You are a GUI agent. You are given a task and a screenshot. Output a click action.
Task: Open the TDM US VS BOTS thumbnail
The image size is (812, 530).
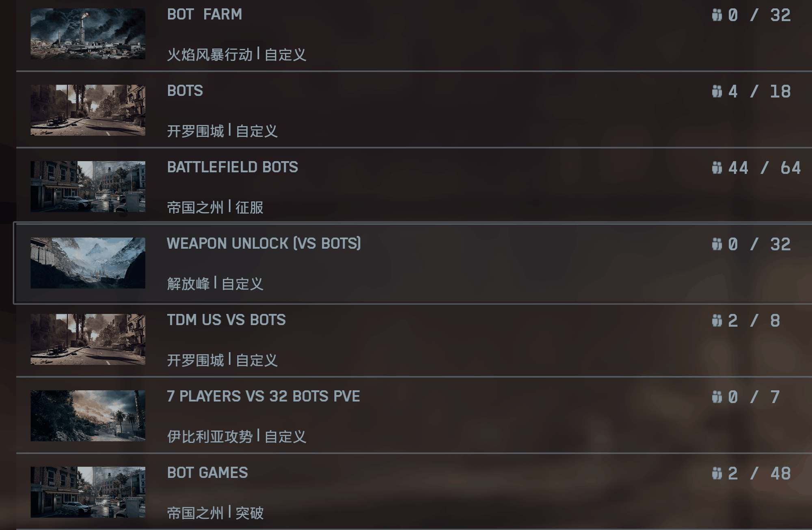[x=88, y=339]
